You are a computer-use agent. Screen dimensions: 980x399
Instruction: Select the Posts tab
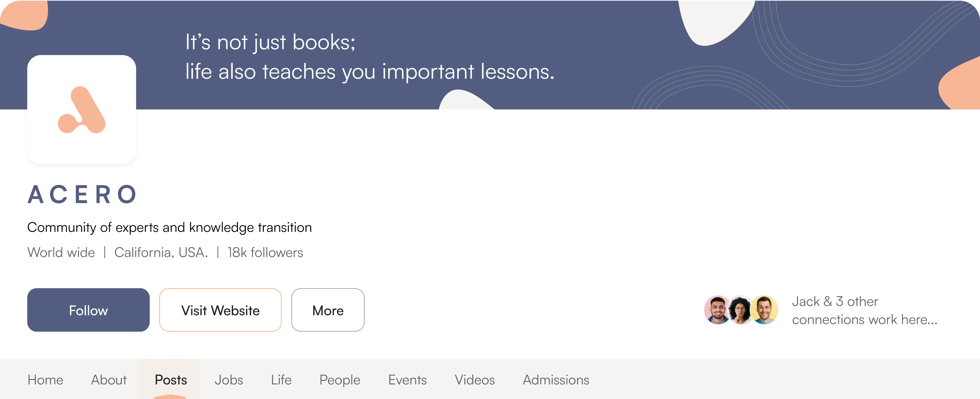tap(171, 380)
